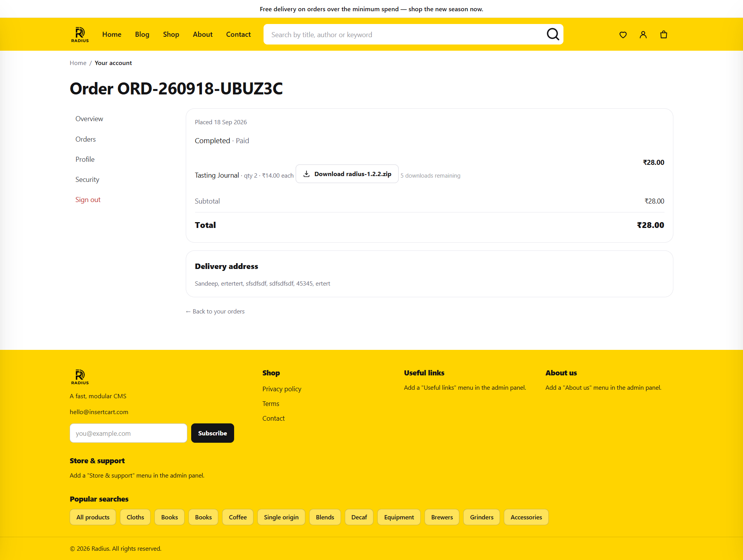Focus the newsletter email input field
Screen dimensions: 743x560
point(128,433)
